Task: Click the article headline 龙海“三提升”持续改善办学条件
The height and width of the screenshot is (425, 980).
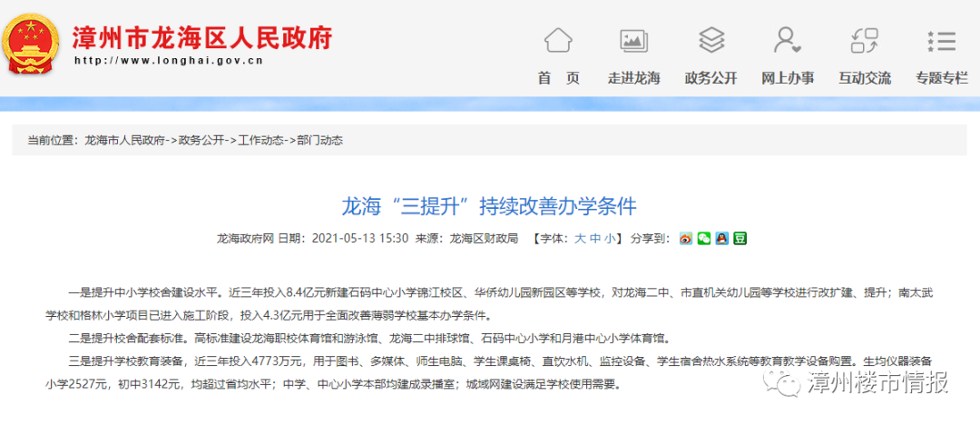Action: coord(489,204)
